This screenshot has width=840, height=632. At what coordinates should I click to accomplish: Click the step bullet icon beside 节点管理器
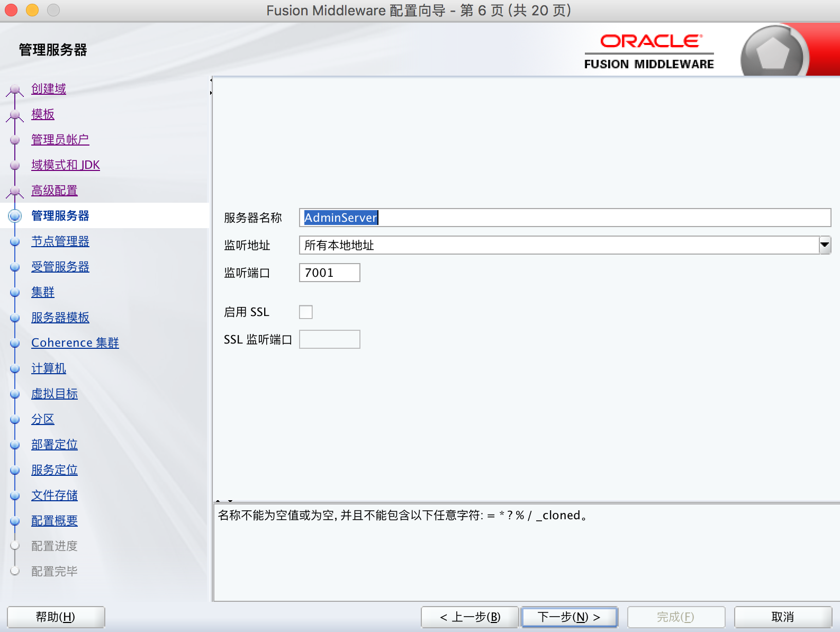tap(15, 242)
